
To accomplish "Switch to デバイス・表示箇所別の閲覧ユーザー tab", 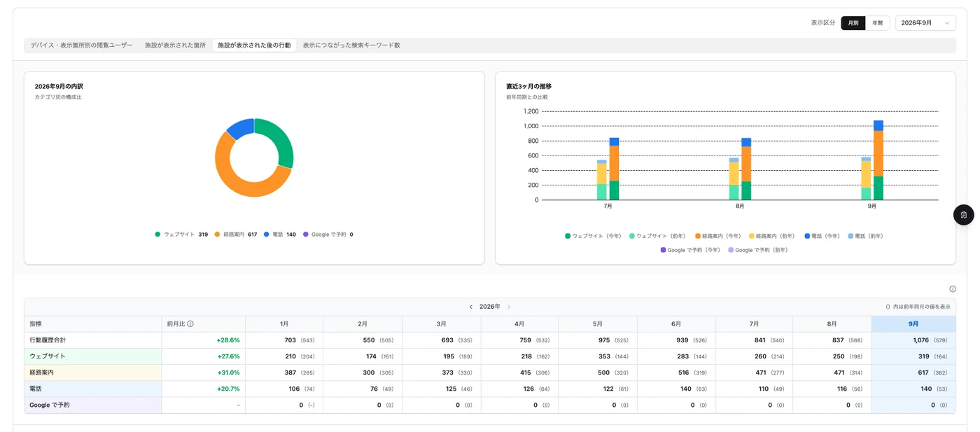I will (81, 45).
